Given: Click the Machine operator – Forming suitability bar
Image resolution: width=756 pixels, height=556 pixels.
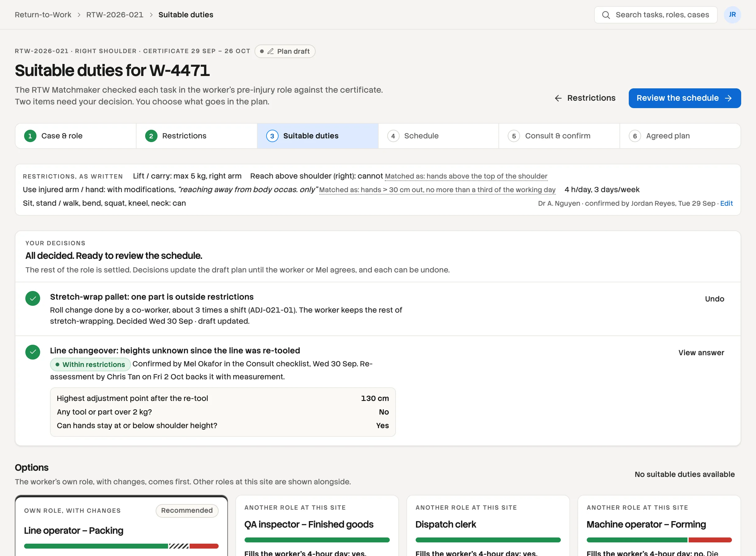Looking at the screenshot, I should point(659,540).
